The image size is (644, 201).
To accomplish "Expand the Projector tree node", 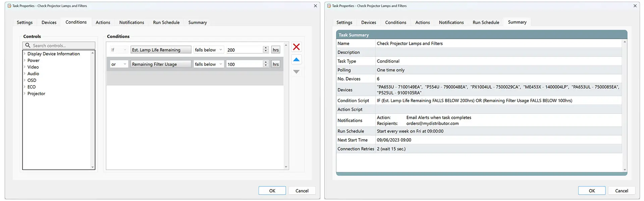I will coord(24,94).
